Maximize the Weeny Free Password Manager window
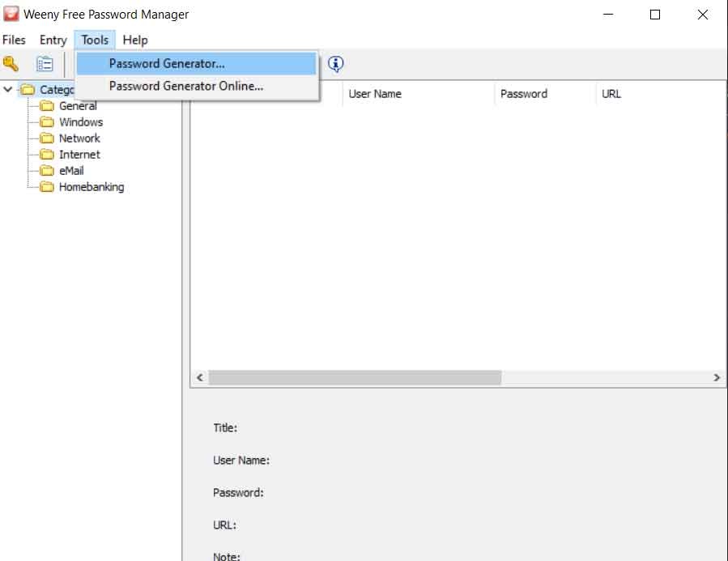 pos(655,15)
